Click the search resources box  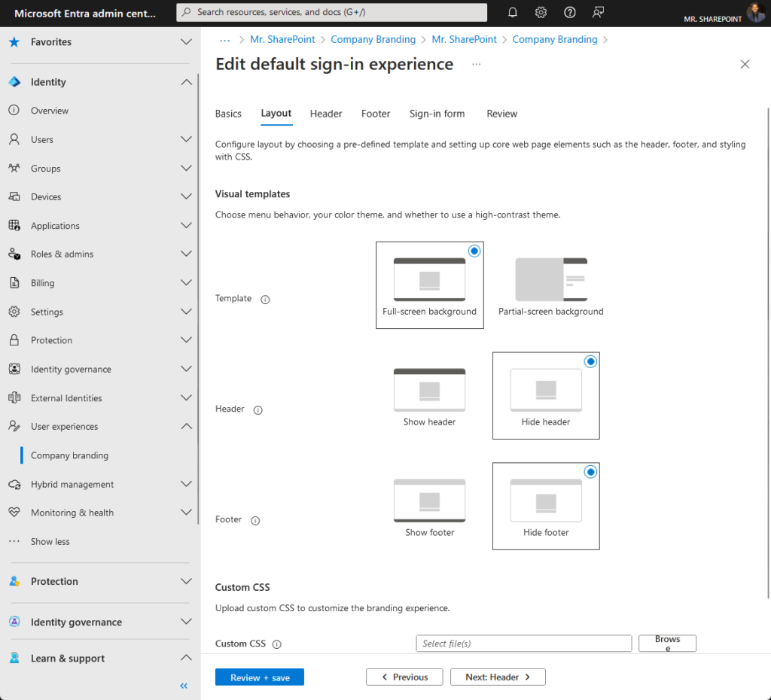click(x=332, y=12)
